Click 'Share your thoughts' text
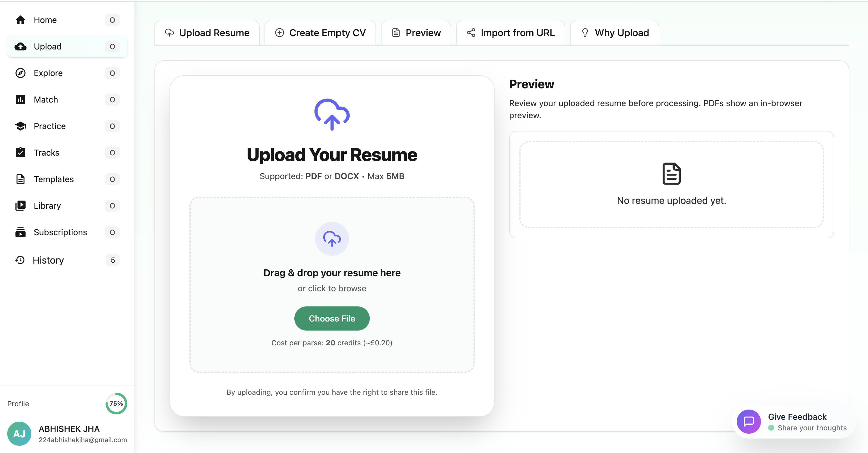 click(812, 428)
